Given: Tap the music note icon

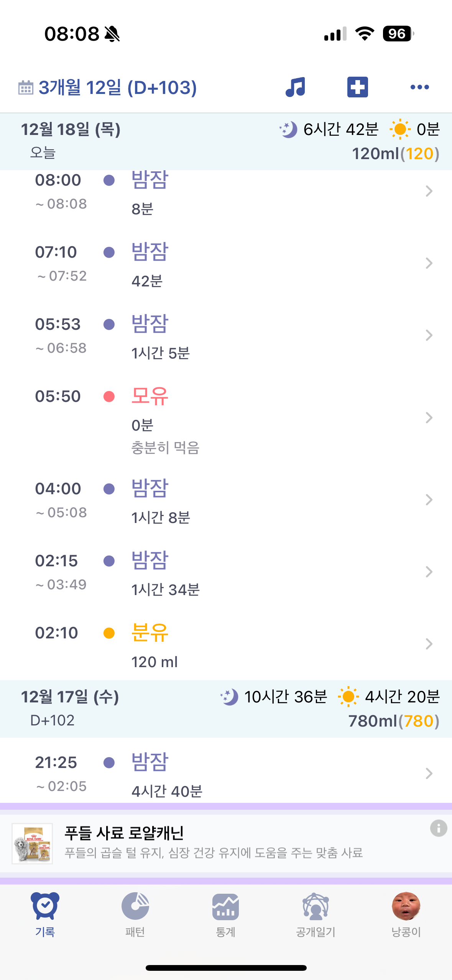Looking at the screenshot, I should tap(295, 87).
